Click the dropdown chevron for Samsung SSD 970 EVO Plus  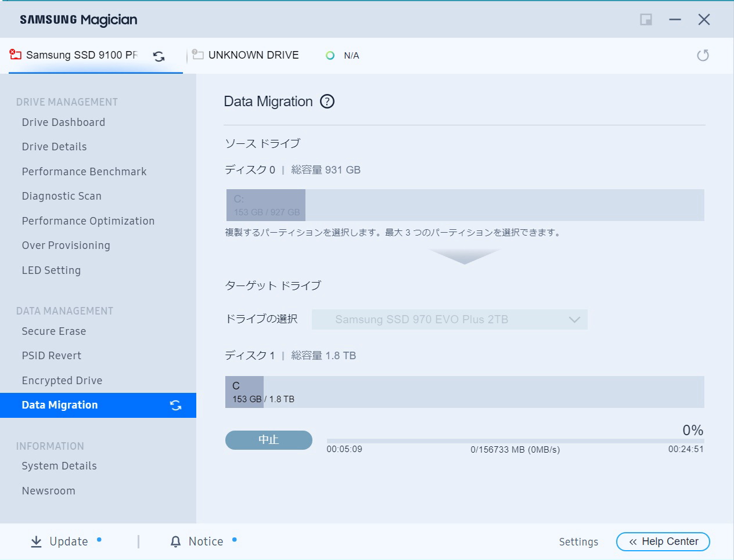click(x=574, y=320)
